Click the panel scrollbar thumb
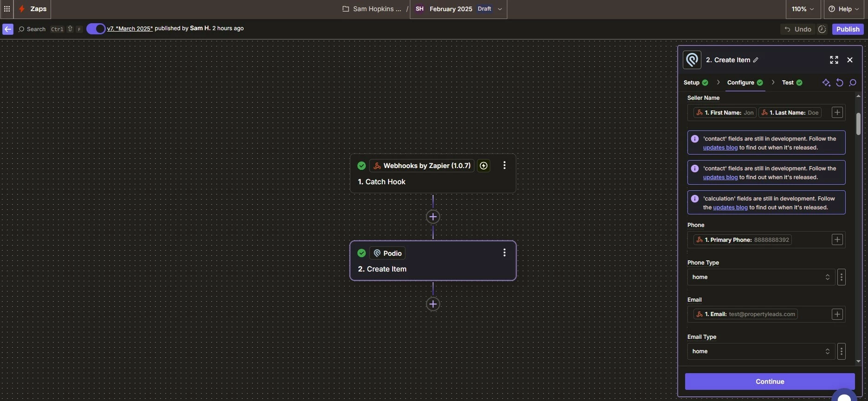Image resolution: width=868 pixels, height=401 pixels. [x=858, y=124]
